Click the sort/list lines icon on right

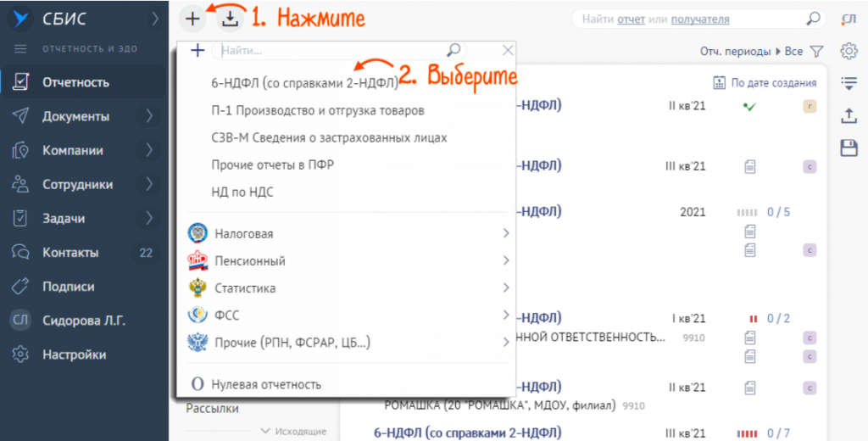coord(849,83)
